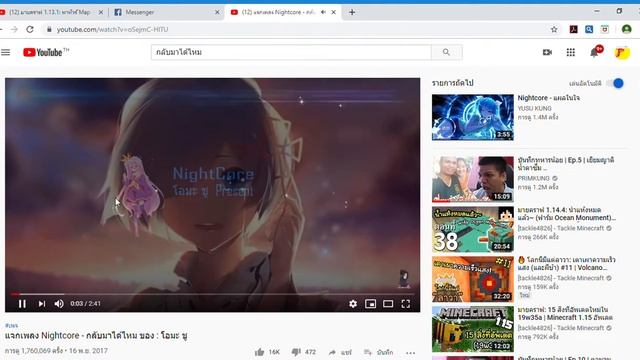
Task: Open the YUSU KUNG channel link
Action: [x=534, y=108]
